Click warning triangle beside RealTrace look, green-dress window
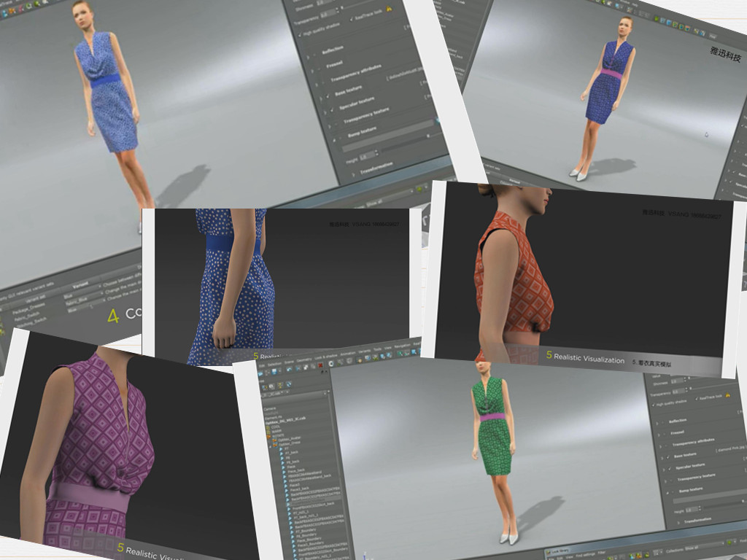The width and height of the screenshot is (747, 560). tap(728, 395)
